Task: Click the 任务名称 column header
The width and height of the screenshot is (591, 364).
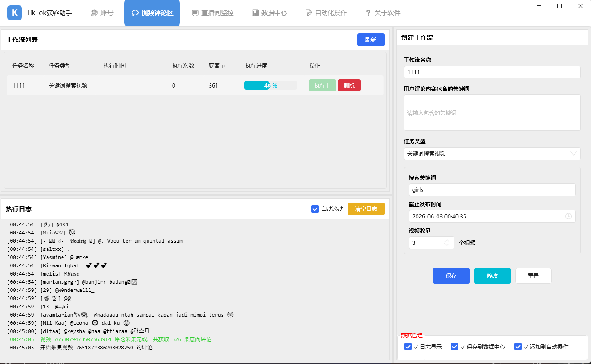Action: pyautogui.click(x=23, y=66)
